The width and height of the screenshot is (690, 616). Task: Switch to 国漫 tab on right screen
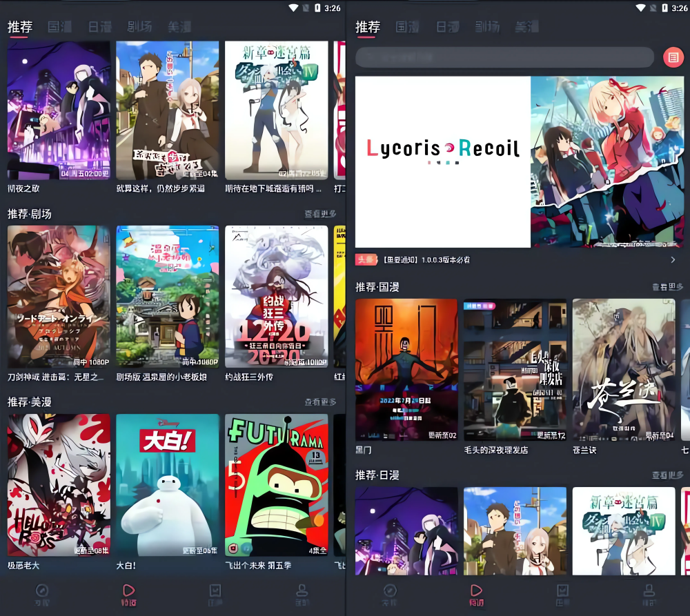coord(408,27)
